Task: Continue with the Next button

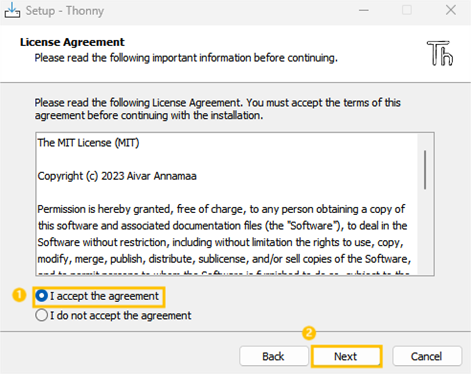Action: click(x=346, y=356)
